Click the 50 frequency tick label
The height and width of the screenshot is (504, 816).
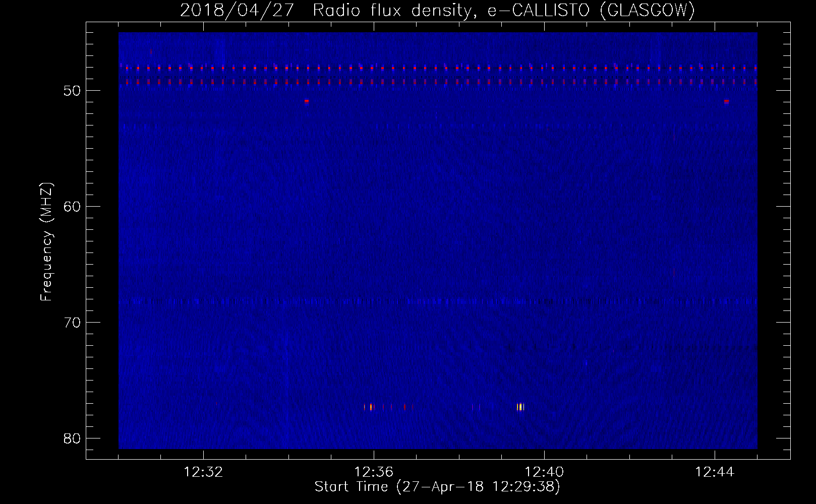click(73, 91)
